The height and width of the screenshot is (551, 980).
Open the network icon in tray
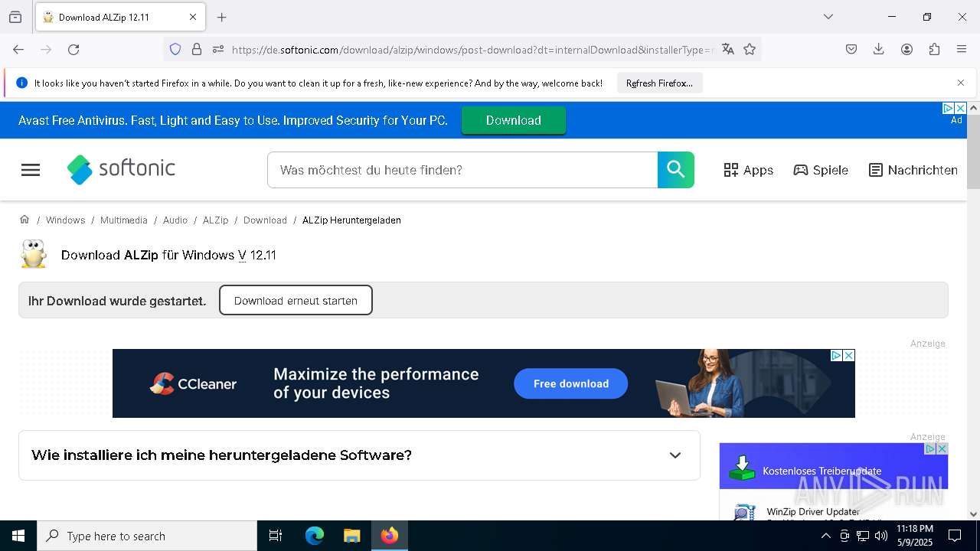coord(863,536)
